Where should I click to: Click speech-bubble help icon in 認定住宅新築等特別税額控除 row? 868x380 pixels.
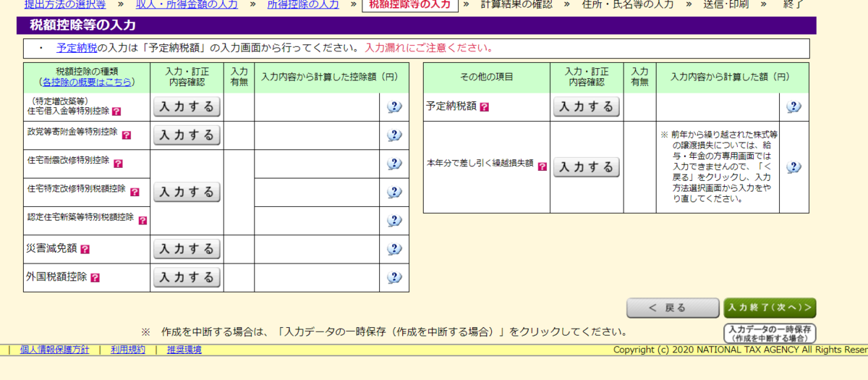(394, 220)
